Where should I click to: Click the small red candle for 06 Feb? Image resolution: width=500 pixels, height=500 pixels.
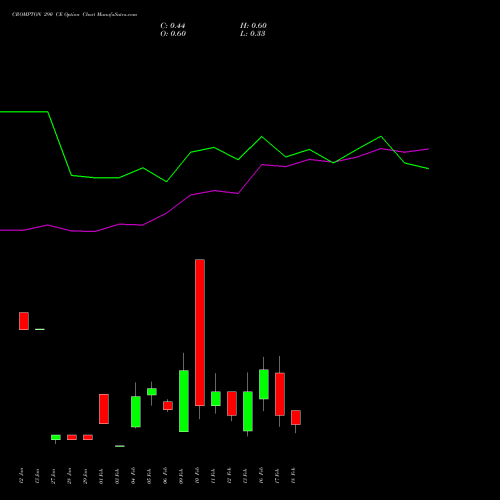click(168, 406)
